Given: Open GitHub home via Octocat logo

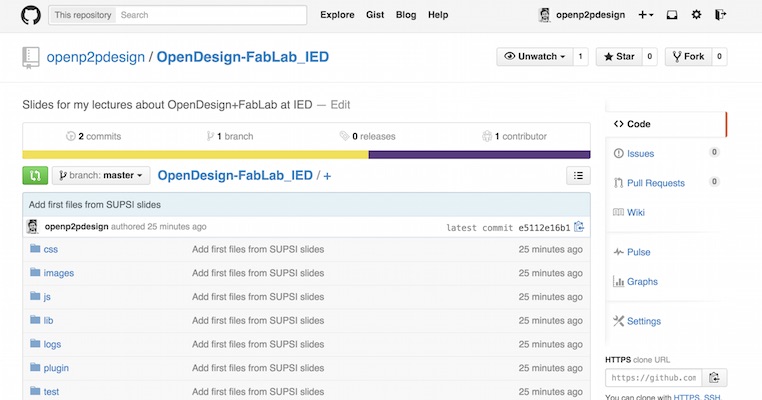Looking at the screenshot, I should 31,15.
